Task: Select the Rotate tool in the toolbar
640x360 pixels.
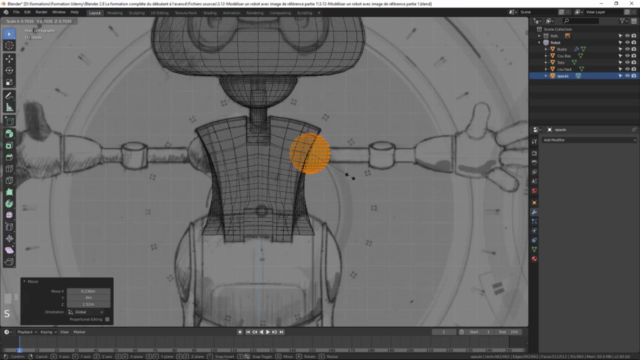Action: pos(9,70)
